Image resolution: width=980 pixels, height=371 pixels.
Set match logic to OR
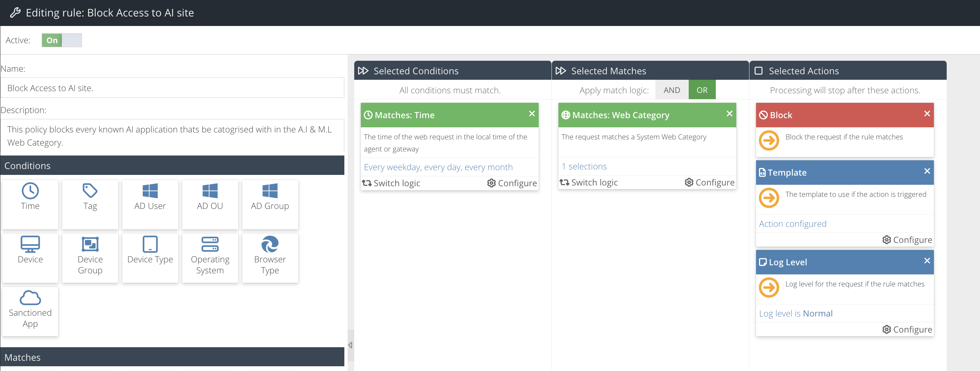click(702, 90)
